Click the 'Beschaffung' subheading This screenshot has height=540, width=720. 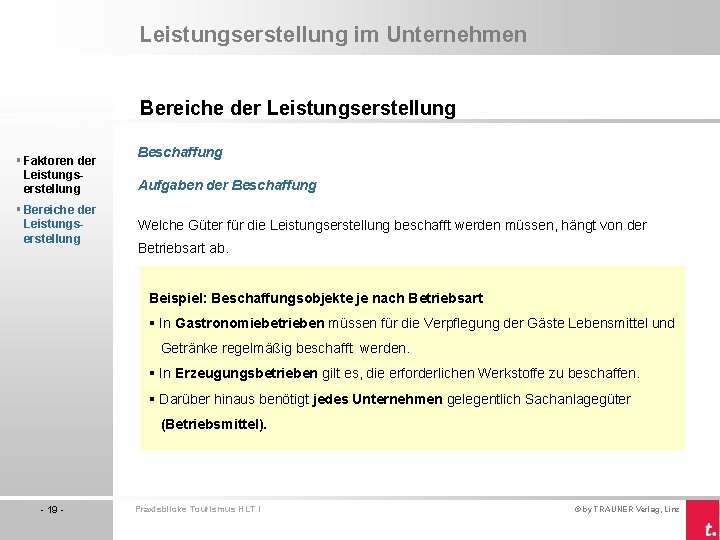pos(180,152)
